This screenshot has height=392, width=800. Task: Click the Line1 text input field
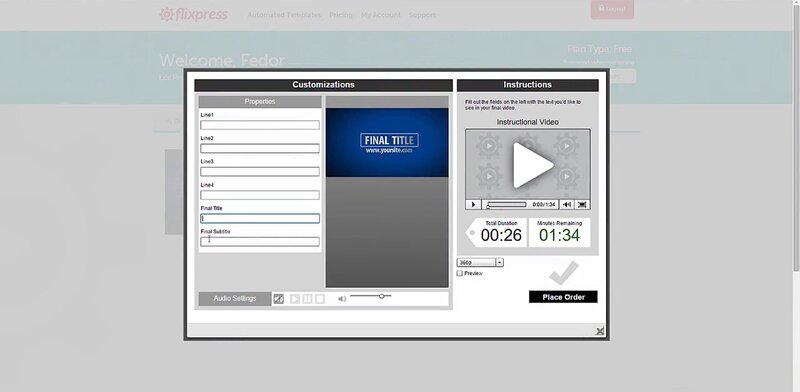[x=260, y=125]
